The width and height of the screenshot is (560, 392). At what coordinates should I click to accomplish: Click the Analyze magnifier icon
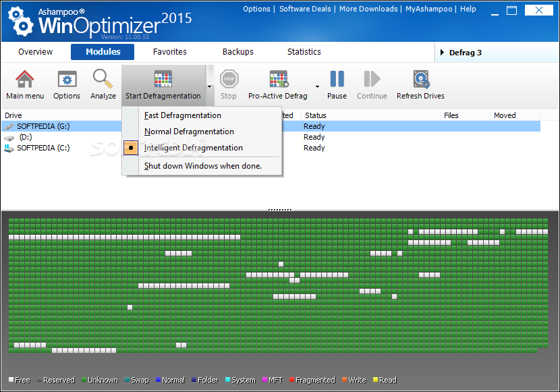coord(103,78)
